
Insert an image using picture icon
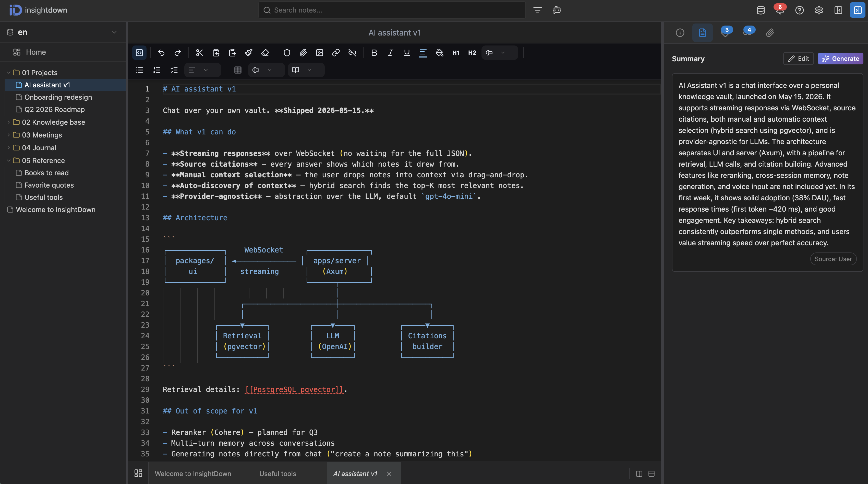tap(319, 53)
